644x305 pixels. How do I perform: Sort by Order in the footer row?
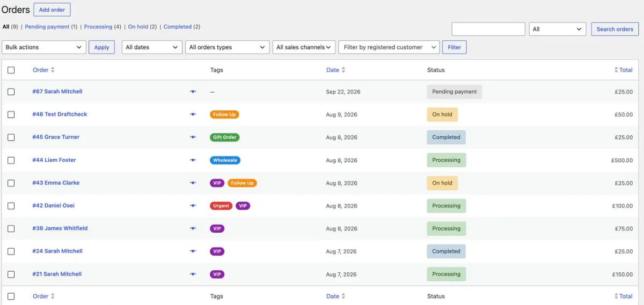click(43, 296)
